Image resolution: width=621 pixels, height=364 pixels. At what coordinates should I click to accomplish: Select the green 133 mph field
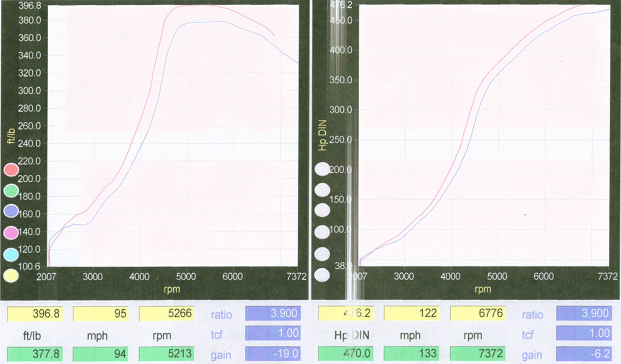412,354
